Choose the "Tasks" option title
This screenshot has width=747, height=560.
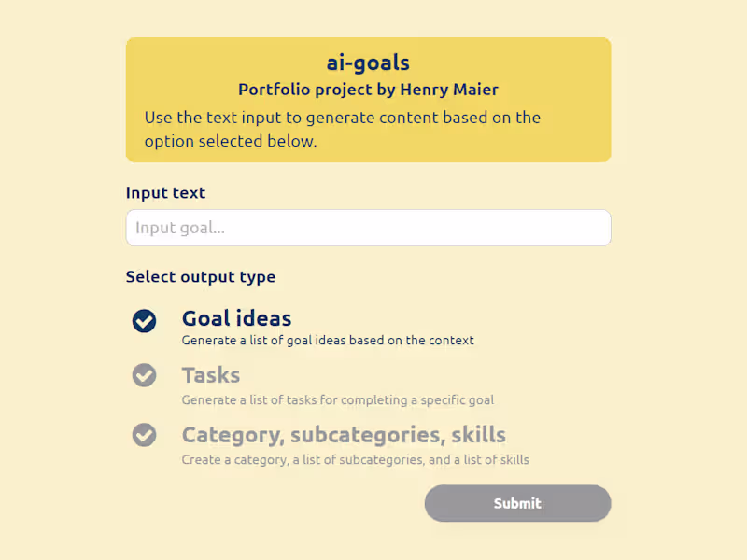211,375
